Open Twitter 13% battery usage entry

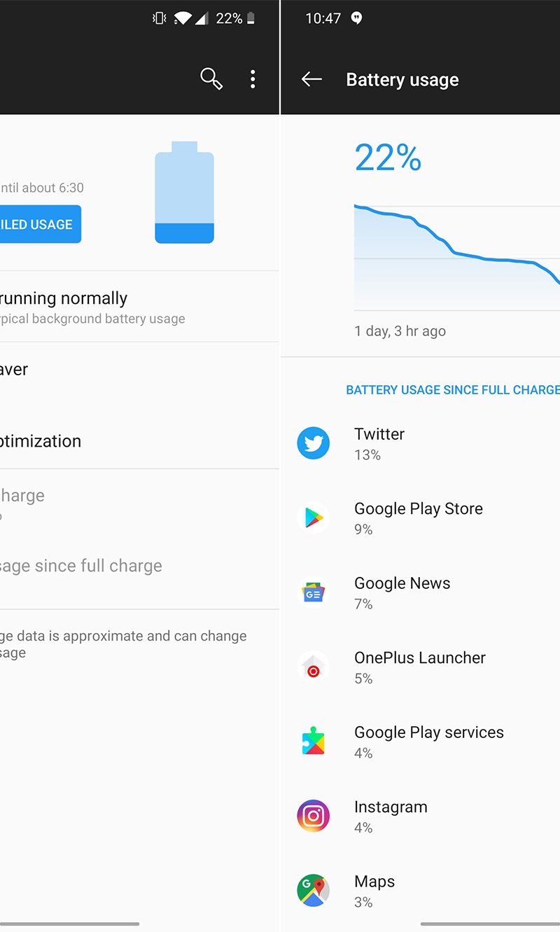click(x=421, y=443)
